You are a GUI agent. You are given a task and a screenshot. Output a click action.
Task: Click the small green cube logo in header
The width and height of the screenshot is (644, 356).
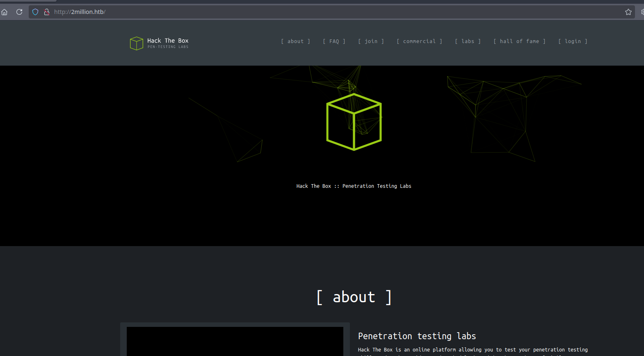click(136, 43)
